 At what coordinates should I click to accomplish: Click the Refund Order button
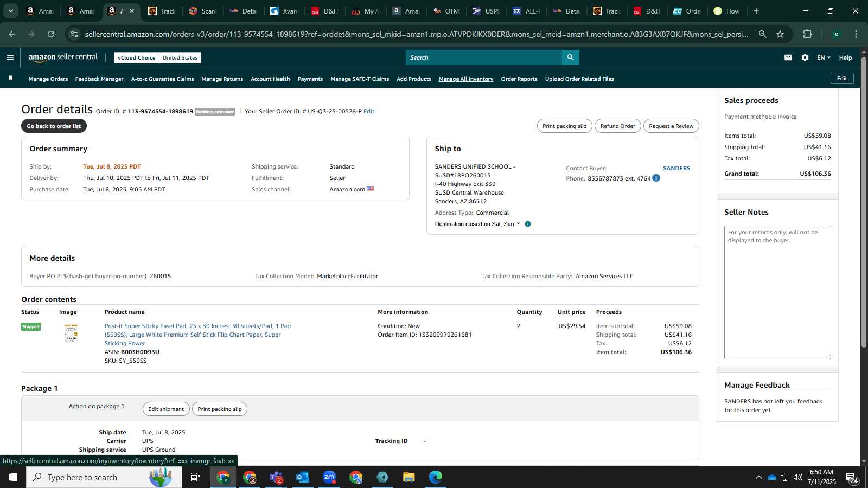(617, 126)
